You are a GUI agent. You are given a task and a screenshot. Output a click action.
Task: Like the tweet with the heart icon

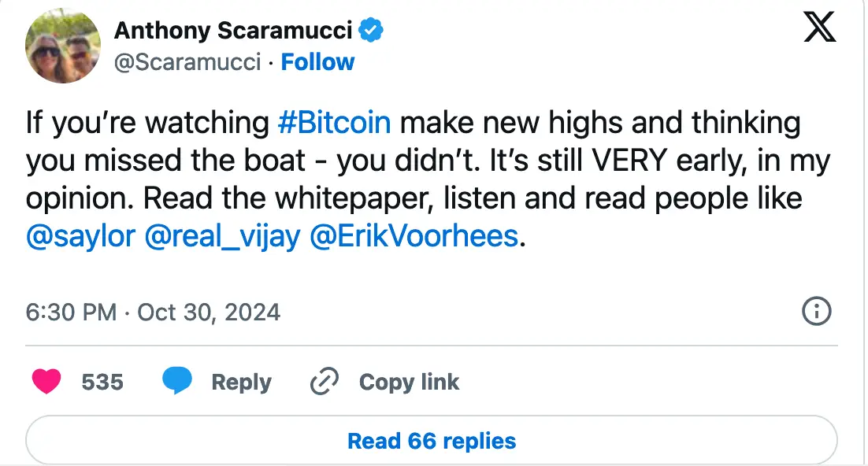click(x=46, y=383)
